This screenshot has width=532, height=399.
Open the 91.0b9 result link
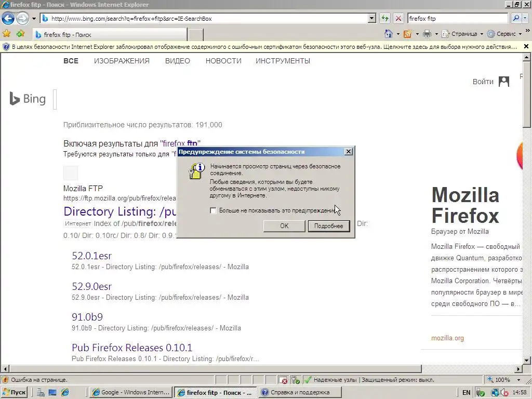coord(87,317)
